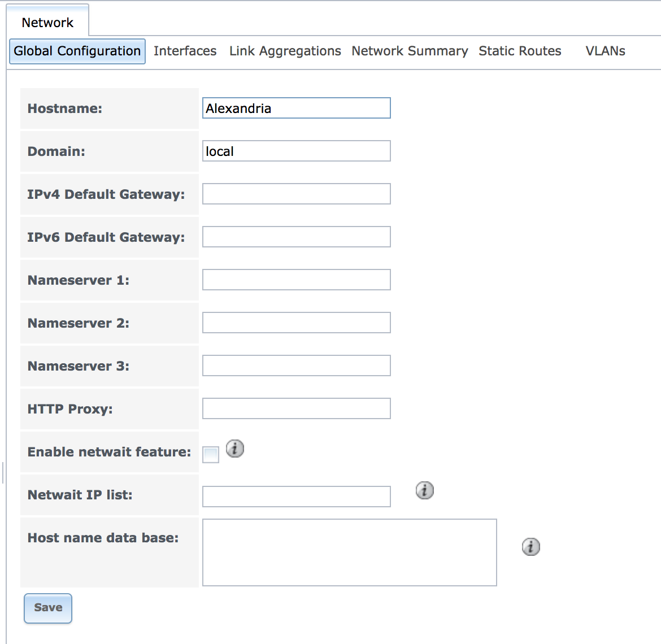Click info icon for Host name data base

point(530,547)
